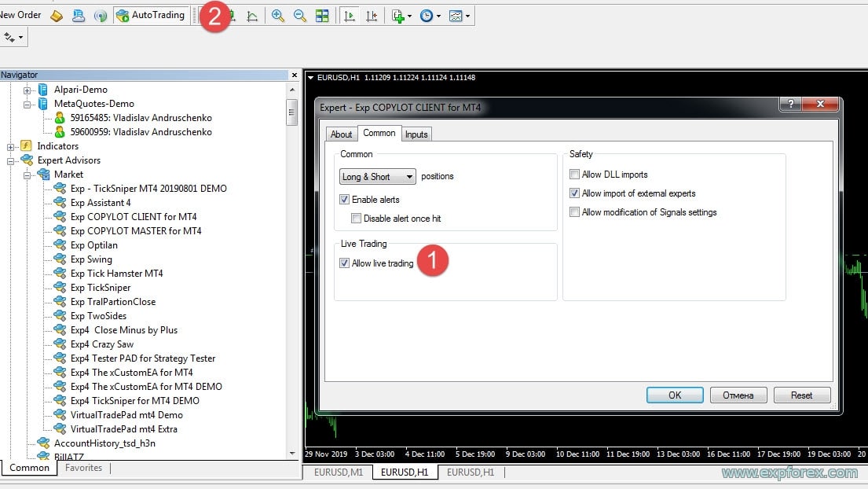This screenshot has width=868, height=489.
Task: Select Exp4 The xCustomEA for MT4 DEMO
Action: [146, 387]
